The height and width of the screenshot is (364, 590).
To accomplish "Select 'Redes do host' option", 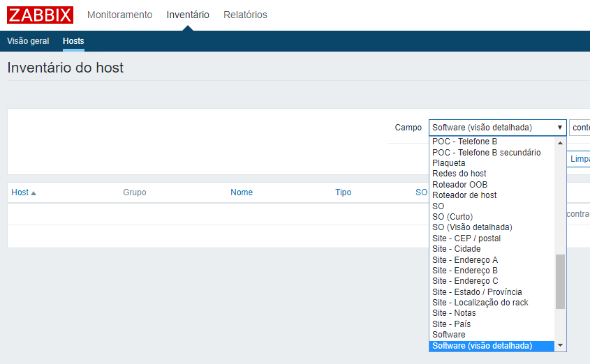I will 459,174.
